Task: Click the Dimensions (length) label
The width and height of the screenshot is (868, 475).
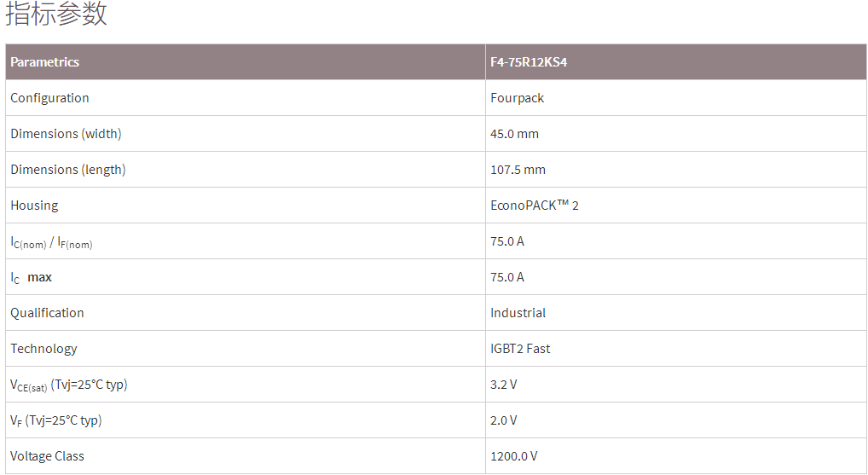Action: tap(68, 170)
